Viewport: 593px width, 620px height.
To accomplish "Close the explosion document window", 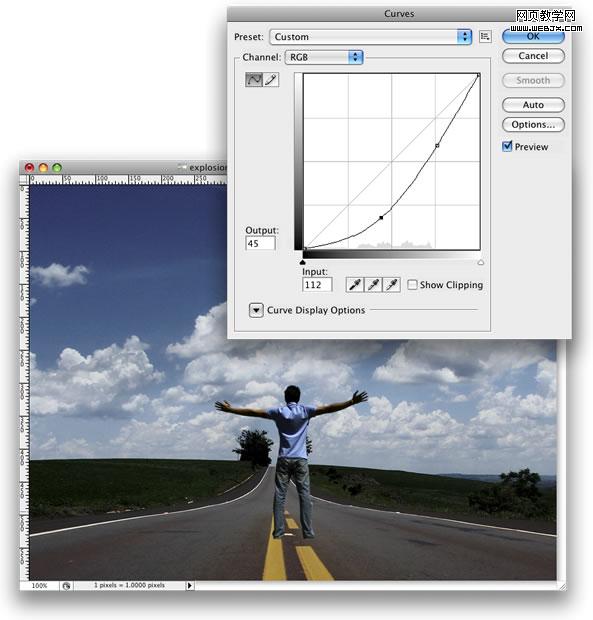I will [29, 168].
